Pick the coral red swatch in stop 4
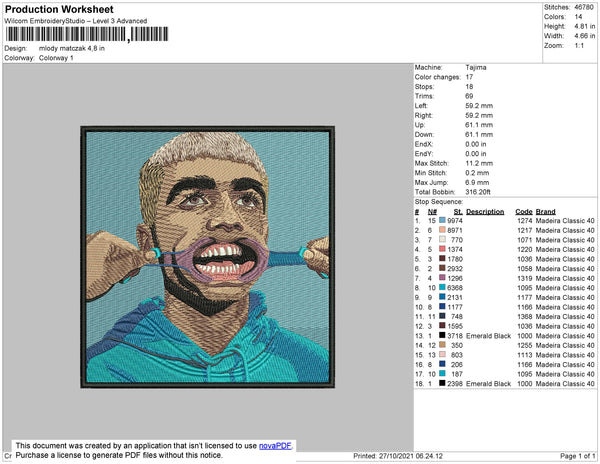600x464 pixels. pyautogui.click(x=442, y=249)
